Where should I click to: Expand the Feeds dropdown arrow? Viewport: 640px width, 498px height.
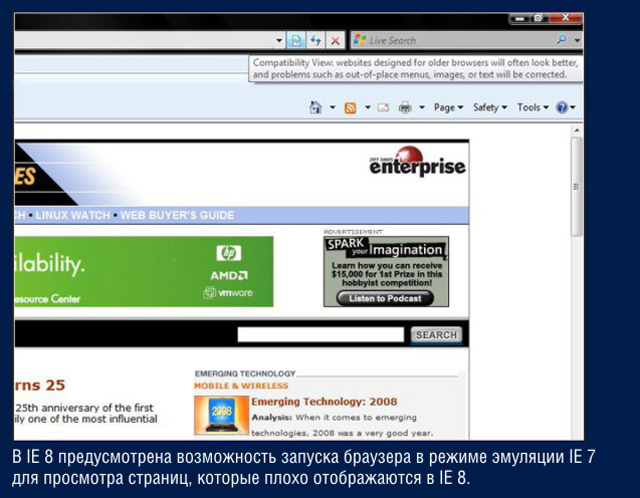(x=368, y=107)
